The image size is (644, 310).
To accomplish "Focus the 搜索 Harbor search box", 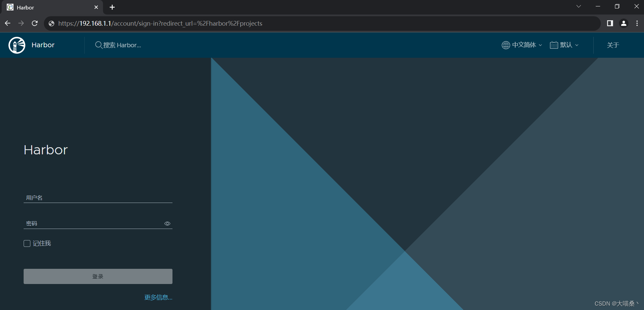I will 122,45.
